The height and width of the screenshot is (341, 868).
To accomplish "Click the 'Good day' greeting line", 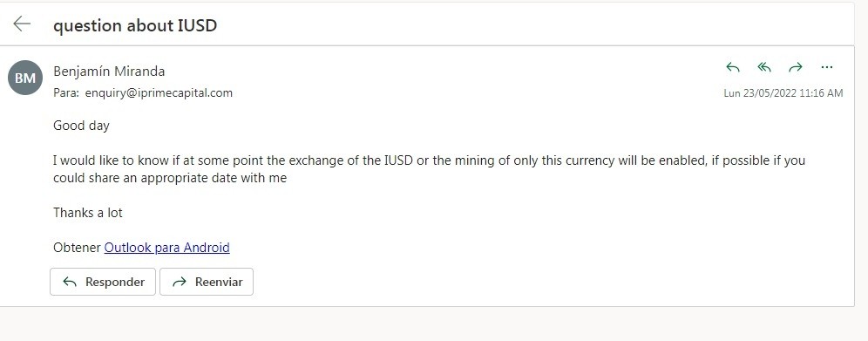I will tap(81, 126).
